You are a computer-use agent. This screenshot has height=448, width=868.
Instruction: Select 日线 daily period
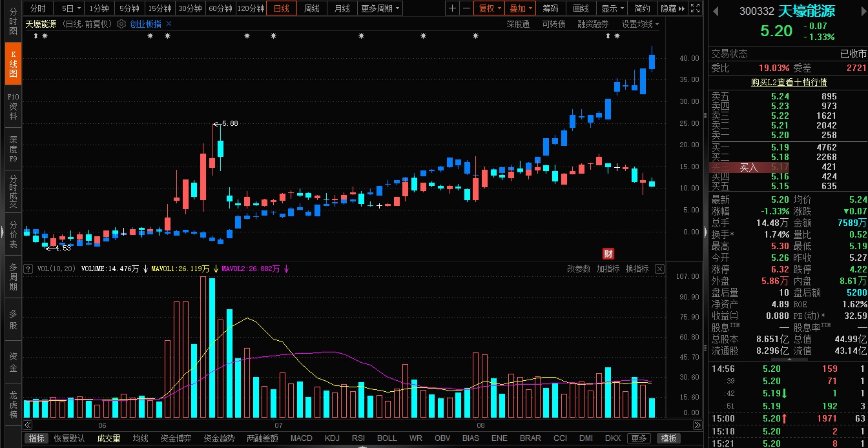(x=282, y=8)
